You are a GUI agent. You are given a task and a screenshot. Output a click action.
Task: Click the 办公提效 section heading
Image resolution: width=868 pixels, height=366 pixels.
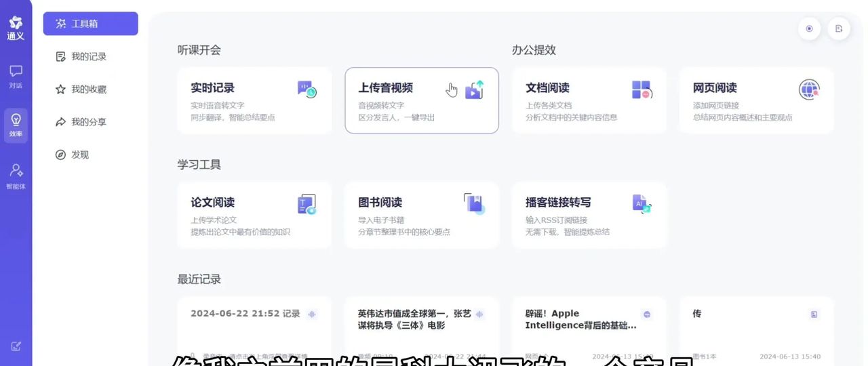coord(534,49)
